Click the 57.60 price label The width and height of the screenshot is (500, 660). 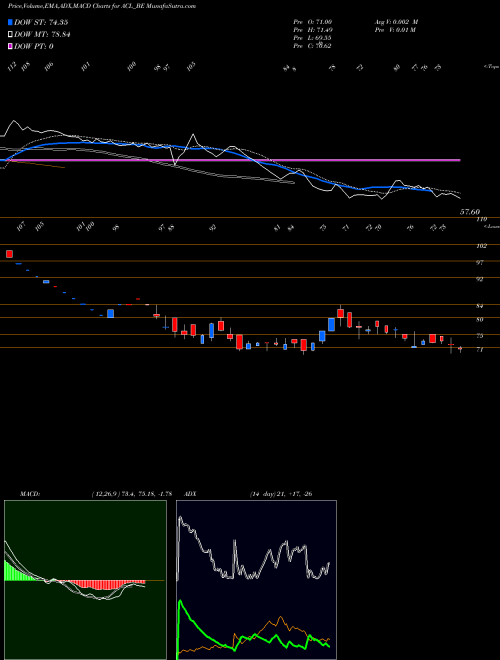click(x=470, y=213)
